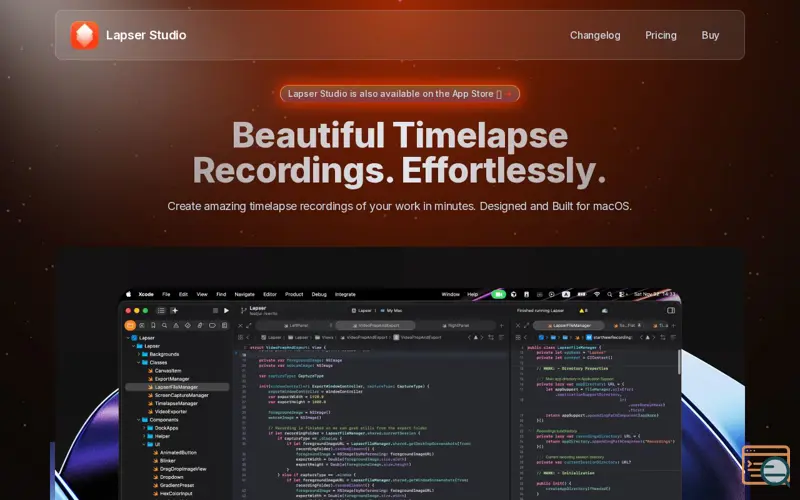Image resolution: width=800 pixels, height=500 pixels.
Task: Collapse the UI folder
Action: [x=144, y=444]
